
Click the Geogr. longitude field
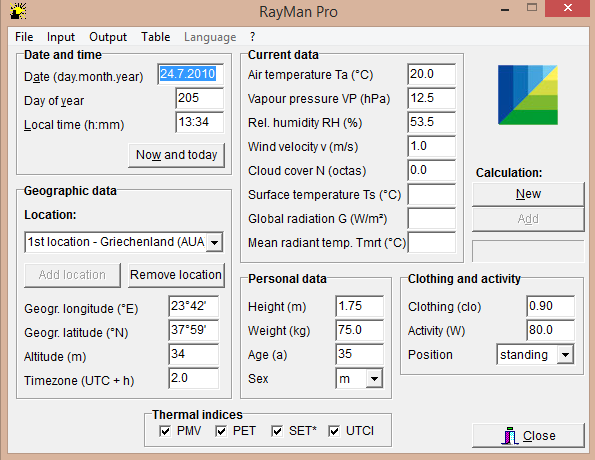pos(194,306)
